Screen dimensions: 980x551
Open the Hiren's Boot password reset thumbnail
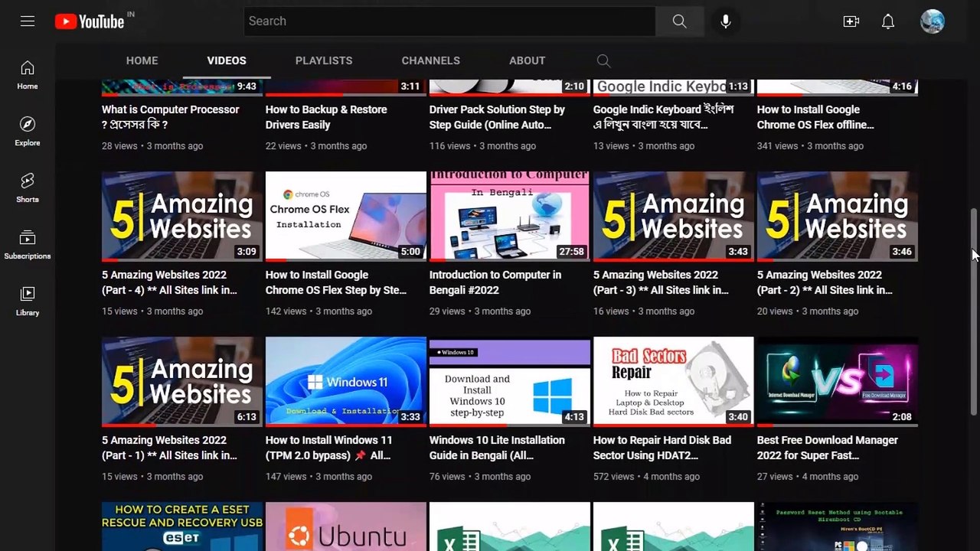click(838, 527)
